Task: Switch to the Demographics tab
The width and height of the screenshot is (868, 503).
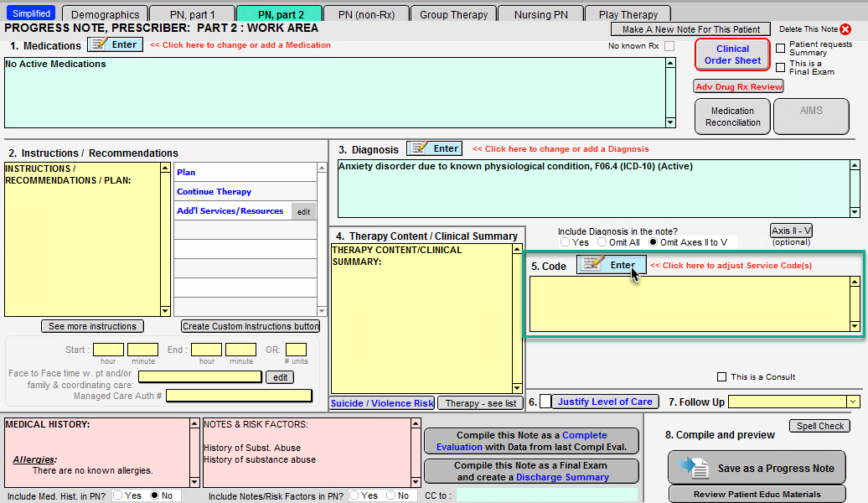Action: coord(105,14)
